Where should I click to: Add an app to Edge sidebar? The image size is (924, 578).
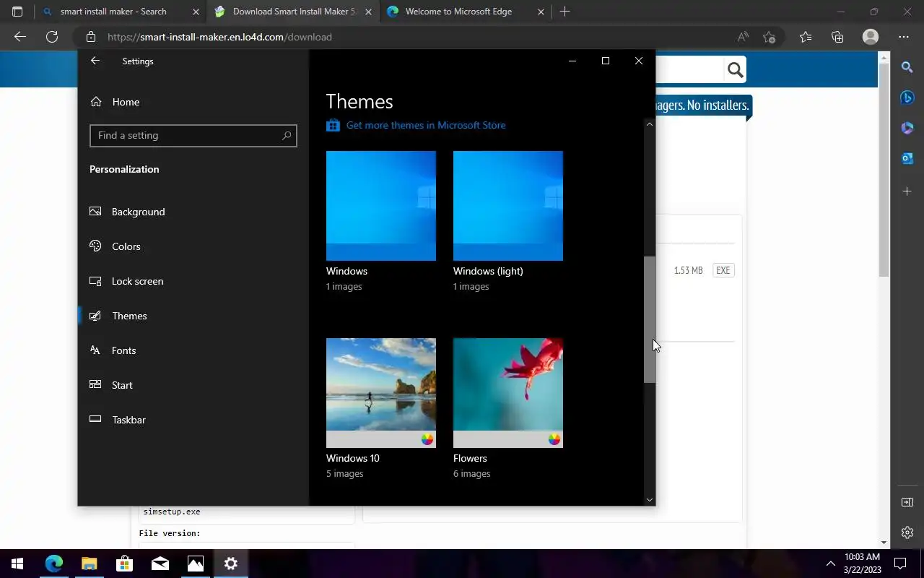tap(907, 191)
